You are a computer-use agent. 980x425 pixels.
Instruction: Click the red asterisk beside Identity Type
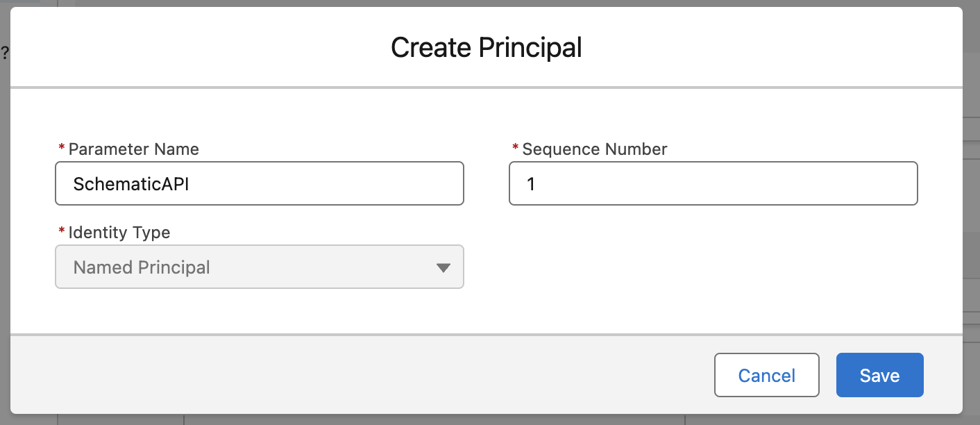61,232
